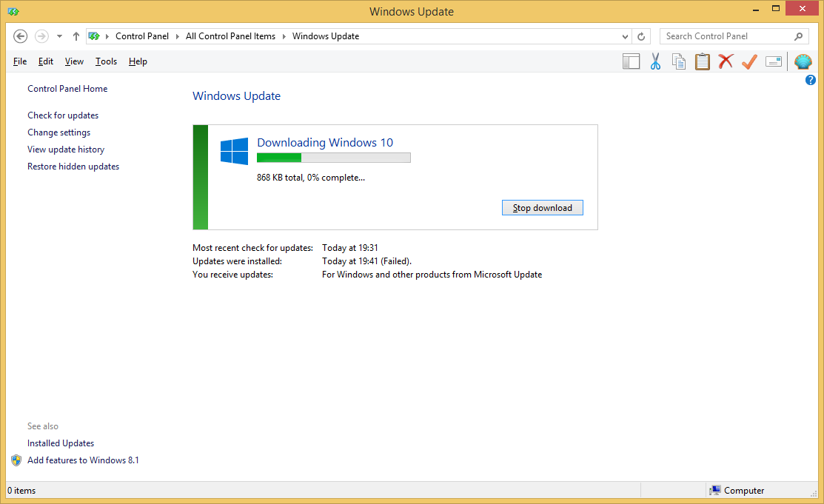
Task: Click Check for updates link
Action: coord(63,115)
